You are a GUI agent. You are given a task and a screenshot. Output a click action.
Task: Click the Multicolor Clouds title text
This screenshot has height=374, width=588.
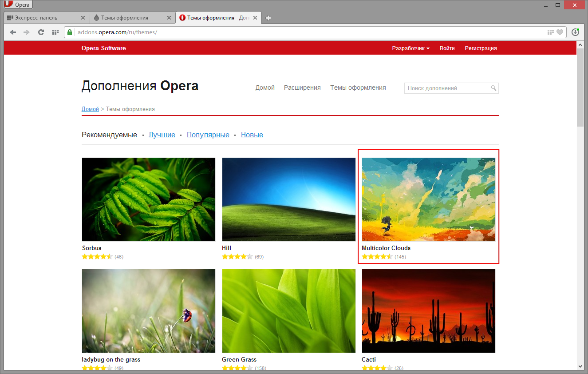click(x=386, y=248)
